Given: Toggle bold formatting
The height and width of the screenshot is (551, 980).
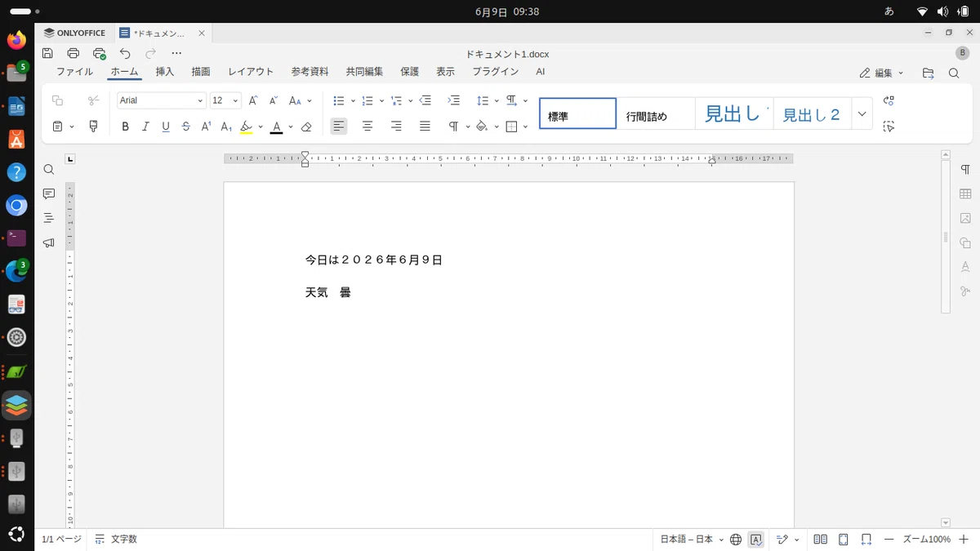Looking at the screenshot, I should pyautogui.click(x=125, y=127).
